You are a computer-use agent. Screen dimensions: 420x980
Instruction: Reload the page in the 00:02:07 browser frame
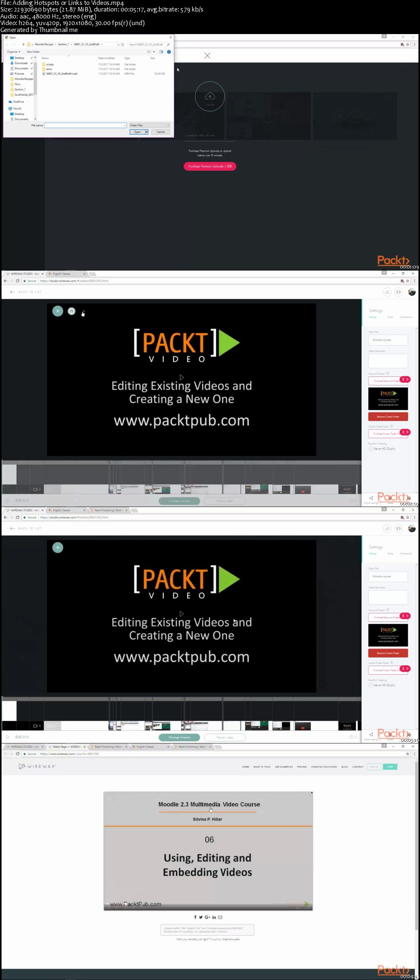(x=18, y=281)
